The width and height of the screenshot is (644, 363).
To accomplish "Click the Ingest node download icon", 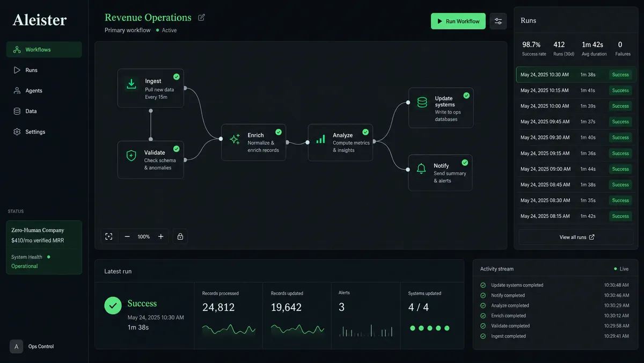I will pos(131,84).
